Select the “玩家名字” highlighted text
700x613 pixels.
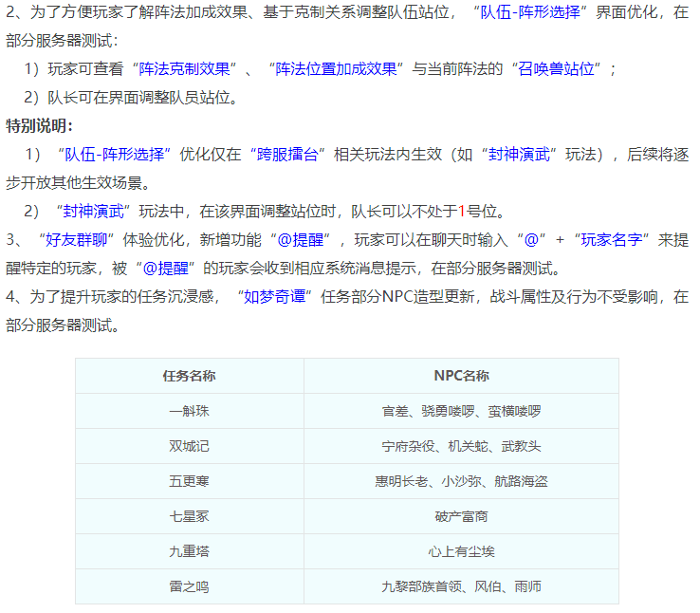click(614, 239)
